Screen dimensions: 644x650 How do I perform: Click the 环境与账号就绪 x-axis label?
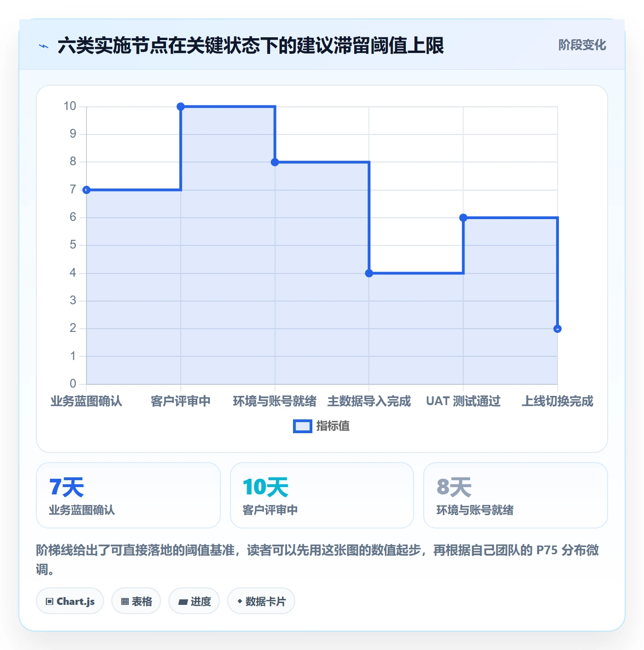click(275, 401)
